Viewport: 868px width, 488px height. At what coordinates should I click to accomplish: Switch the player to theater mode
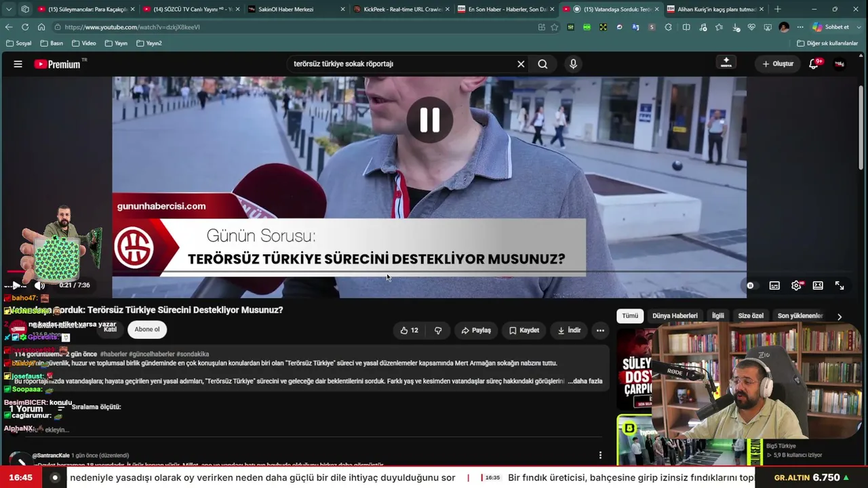(x=818, y=285)
